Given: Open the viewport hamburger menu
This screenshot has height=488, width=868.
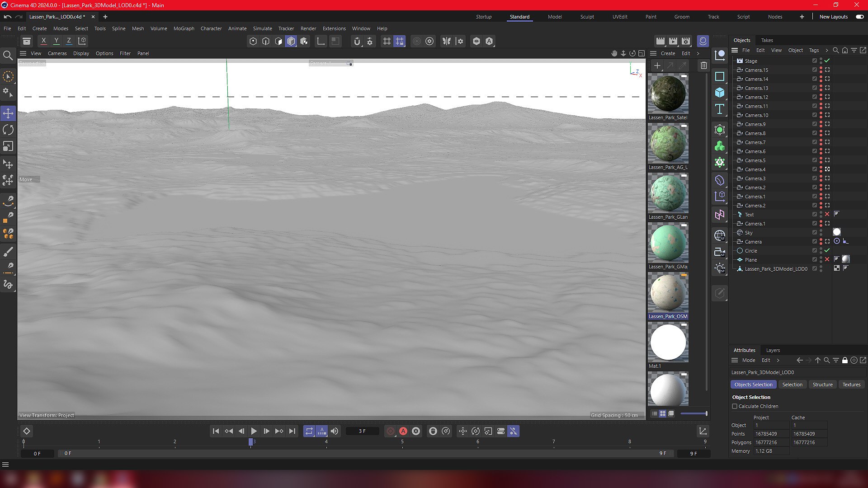Looking at the screenshot, I should (23, 53).
